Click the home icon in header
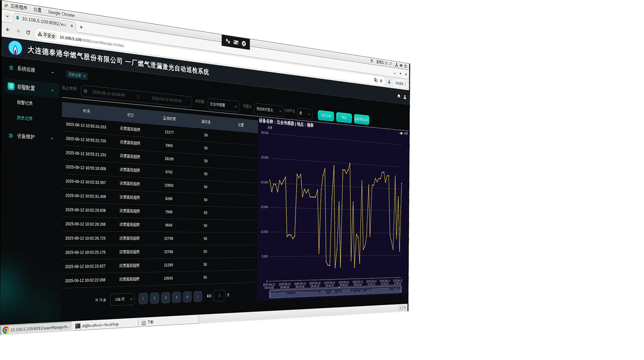Image resolution: width=644 pixels, height=360 pixels. (398, 96)
